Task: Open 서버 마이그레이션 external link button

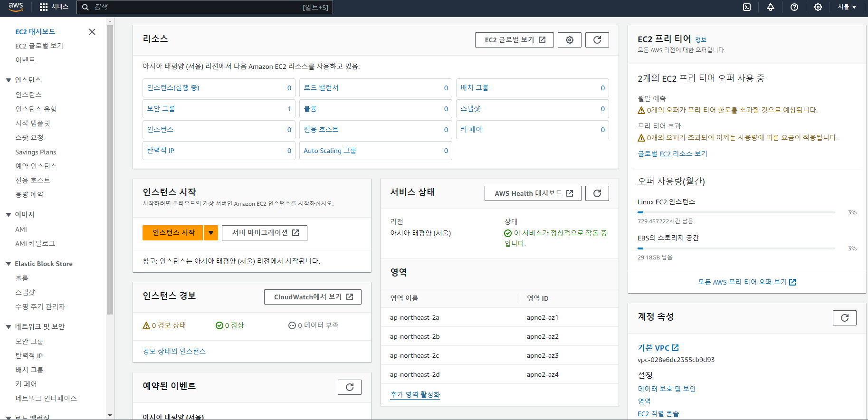Action: (x=265, y=233)
